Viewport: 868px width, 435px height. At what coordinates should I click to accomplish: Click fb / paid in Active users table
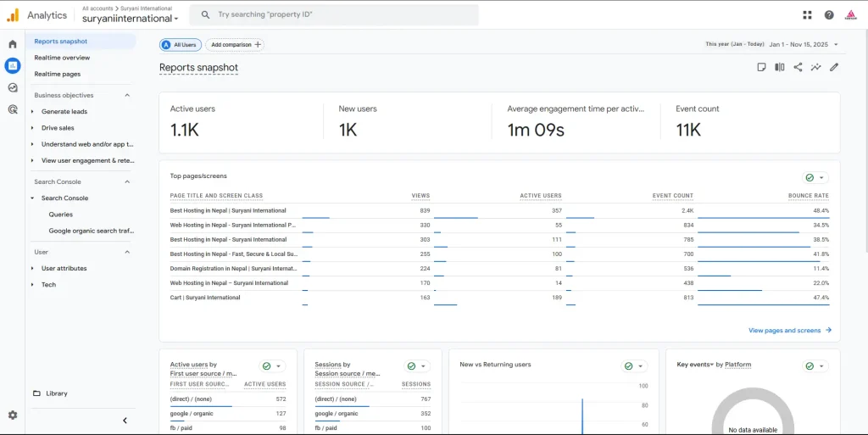tap(181, 428)
